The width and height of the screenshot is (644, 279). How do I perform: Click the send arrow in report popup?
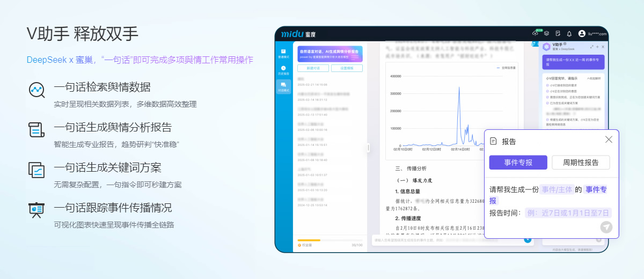606,227
